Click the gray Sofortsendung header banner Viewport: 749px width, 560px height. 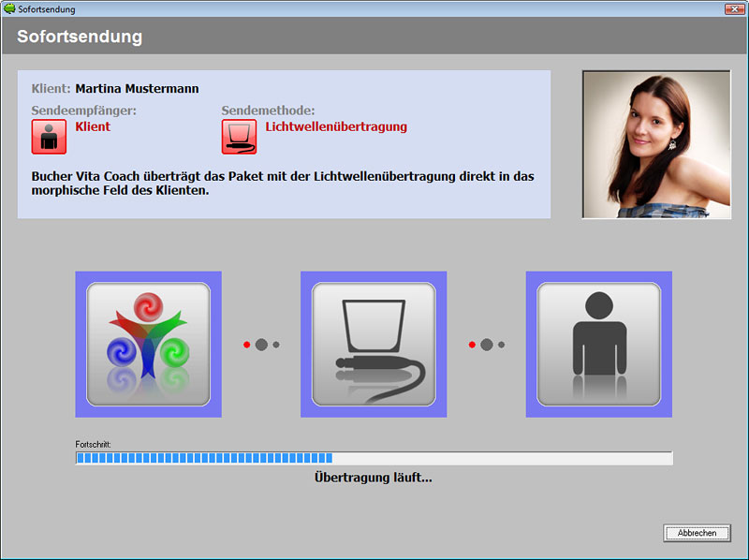pyautogui.click(x=374, y=37)
